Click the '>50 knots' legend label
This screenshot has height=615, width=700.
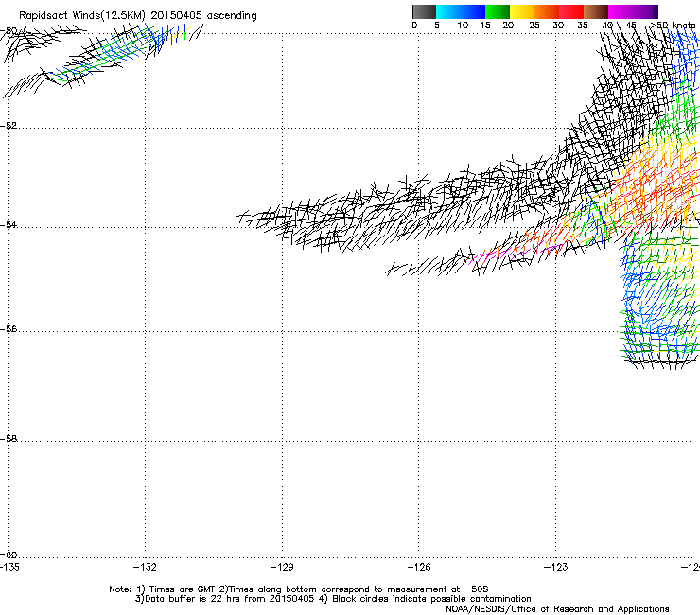pyautogui.click(x=673, y=26)
